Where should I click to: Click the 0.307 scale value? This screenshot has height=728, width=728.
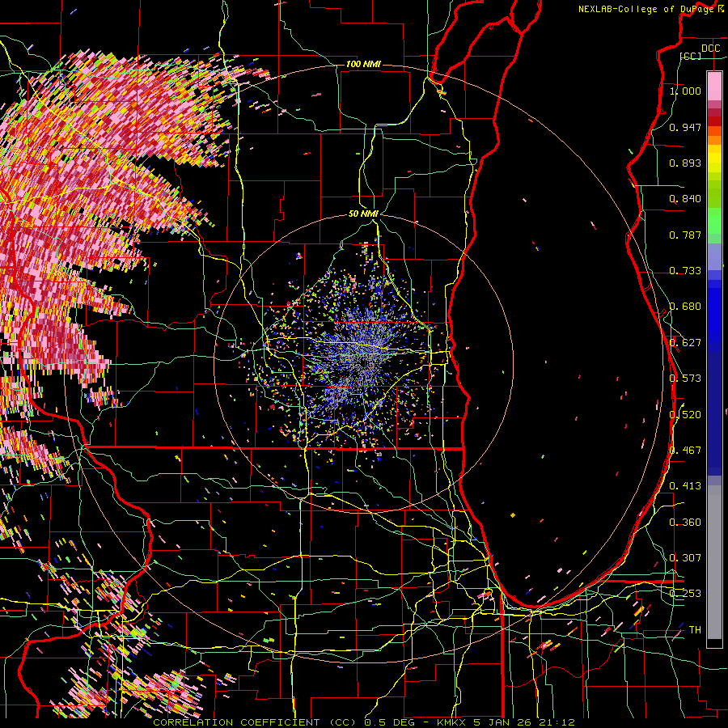[x=685, y=558]
